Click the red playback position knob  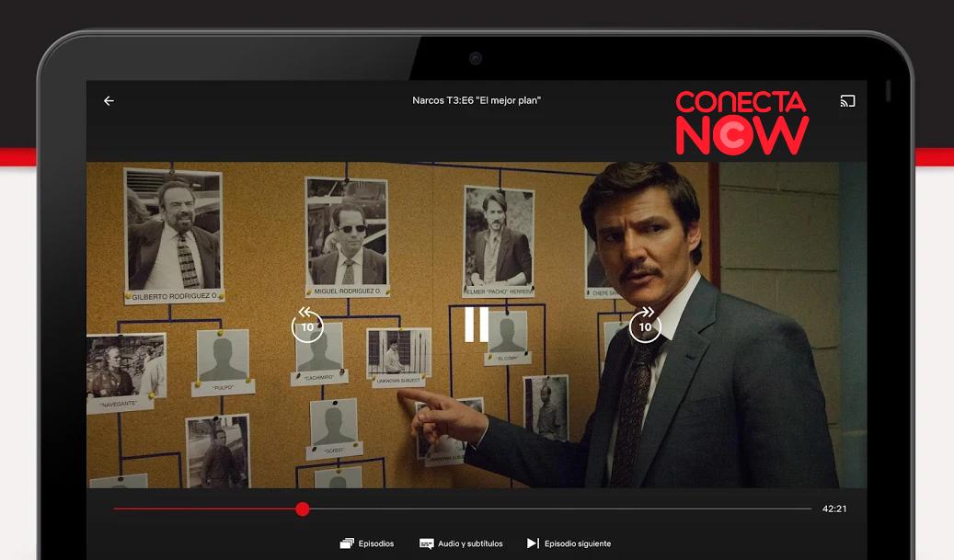tap(303, 509)
